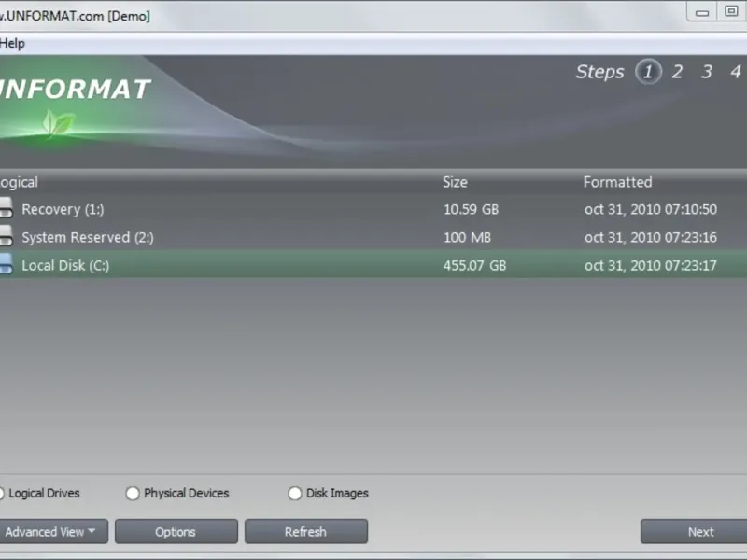This screenshot has height=560, width=747.
Task: Sort by the Size column header
Action: (x=455, y=182)
